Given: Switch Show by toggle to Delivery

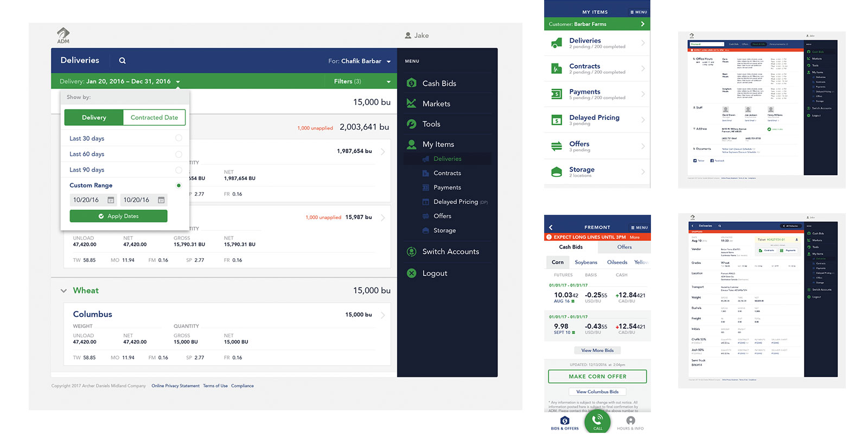Looking at the screenshot, I should click(94, 118).
